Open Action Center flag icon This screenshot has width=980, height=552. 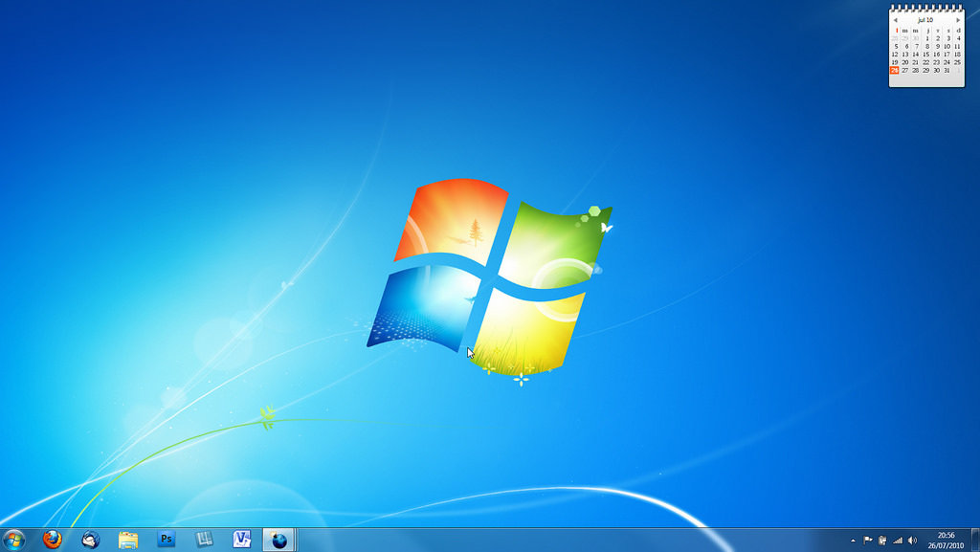click(x=868, y=541)
